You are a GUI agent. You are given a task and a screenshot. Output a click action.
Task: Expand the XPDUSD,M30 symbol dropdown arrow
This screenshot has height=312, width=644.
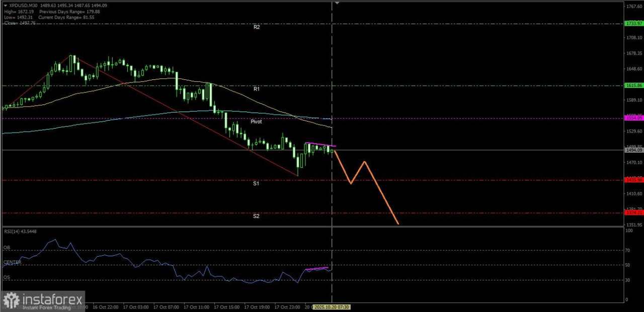(x=5, y=6)
